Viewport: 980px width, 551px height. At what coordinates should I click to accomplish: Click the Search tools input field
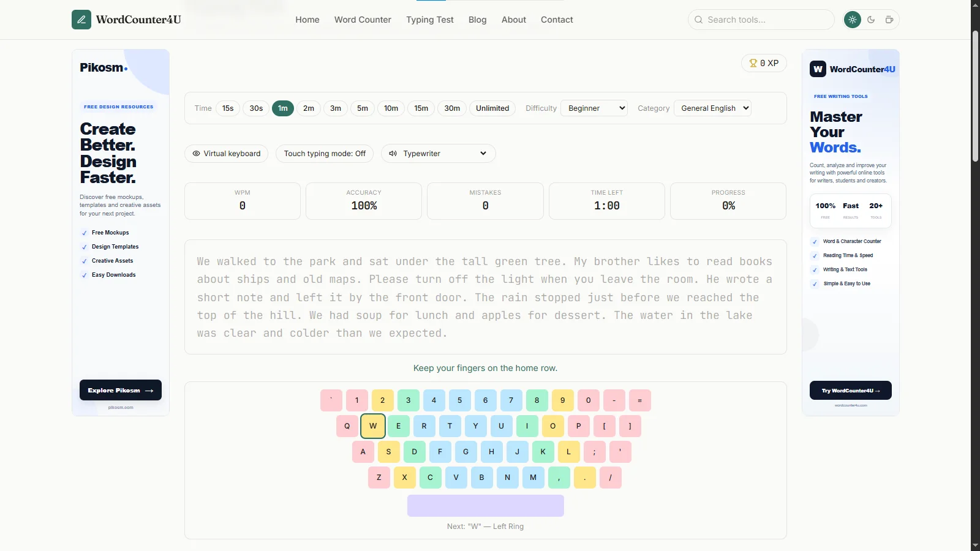tap(761, 20)
